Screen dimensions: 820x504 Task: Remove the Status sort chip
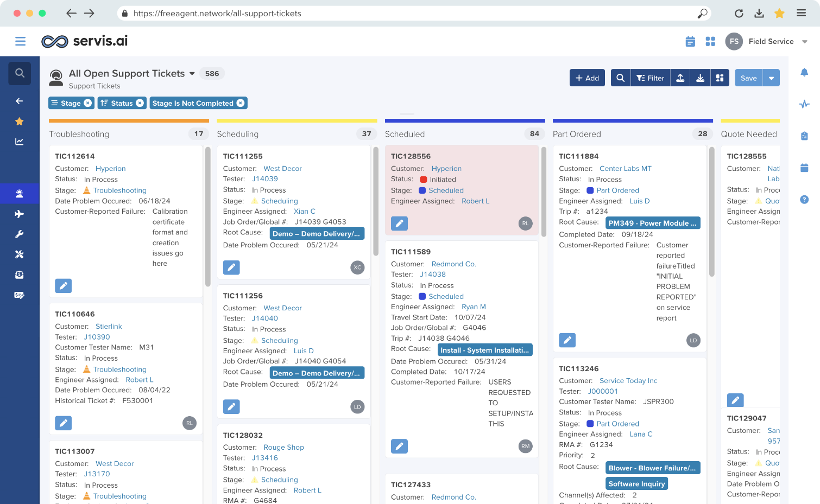click(140, 103)
